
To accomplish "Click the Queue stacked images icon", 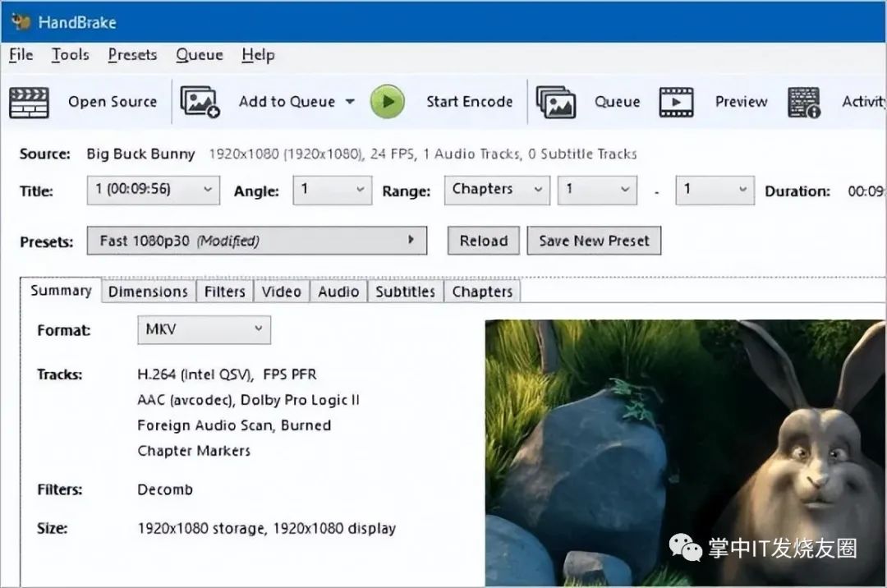I will pyautogui.click(x=555, y=103).
